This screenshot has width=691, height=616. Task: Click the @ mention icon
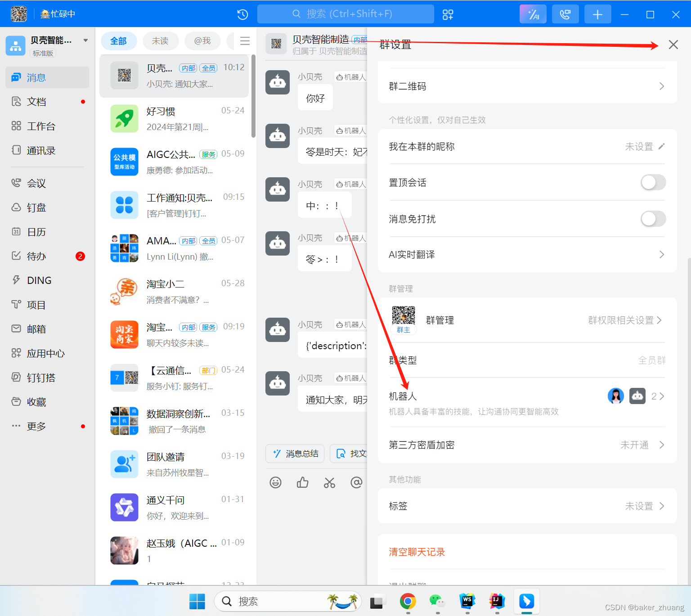[x=356, y=483]
